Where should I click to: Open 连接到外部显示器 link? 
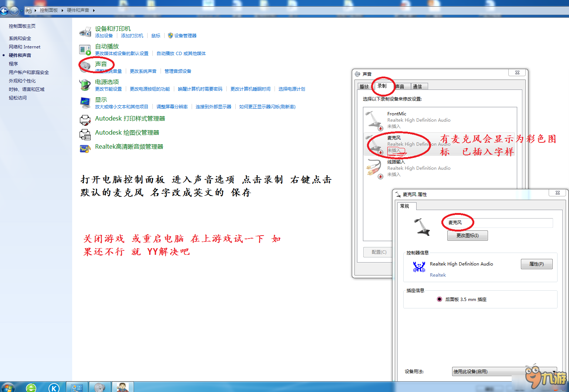pos(213,107)
